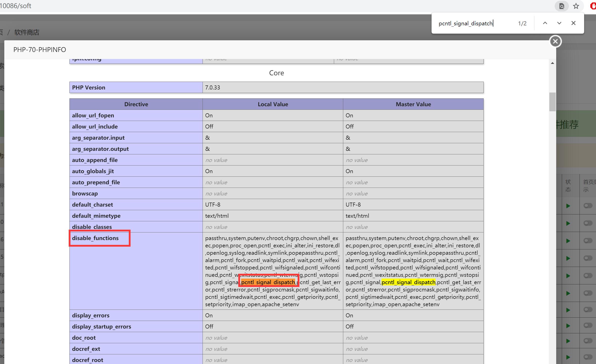
Task: Close the browser find bar
Action: tap(573, 23)
